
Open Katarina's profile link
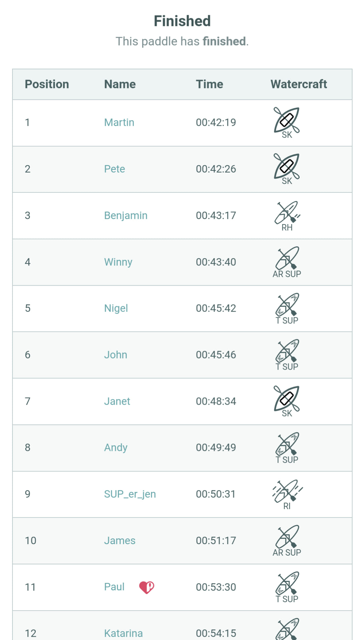click(x=123, y=633)
